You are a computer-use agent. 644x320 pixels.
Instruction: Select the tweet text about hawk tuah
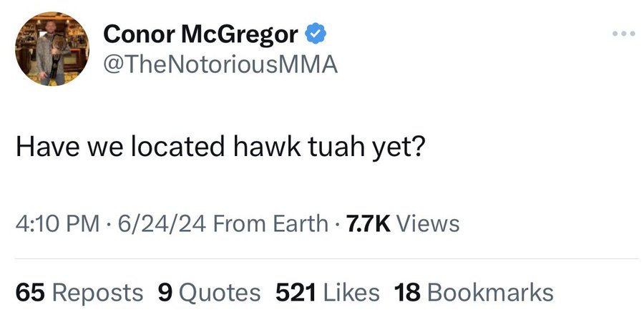[218, 147]
